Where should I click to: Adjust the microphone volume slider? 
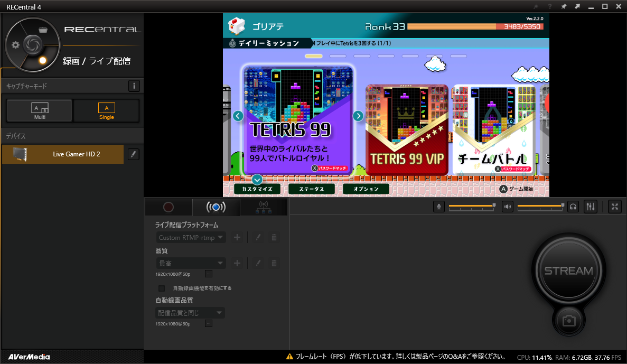tap(472, 206)
